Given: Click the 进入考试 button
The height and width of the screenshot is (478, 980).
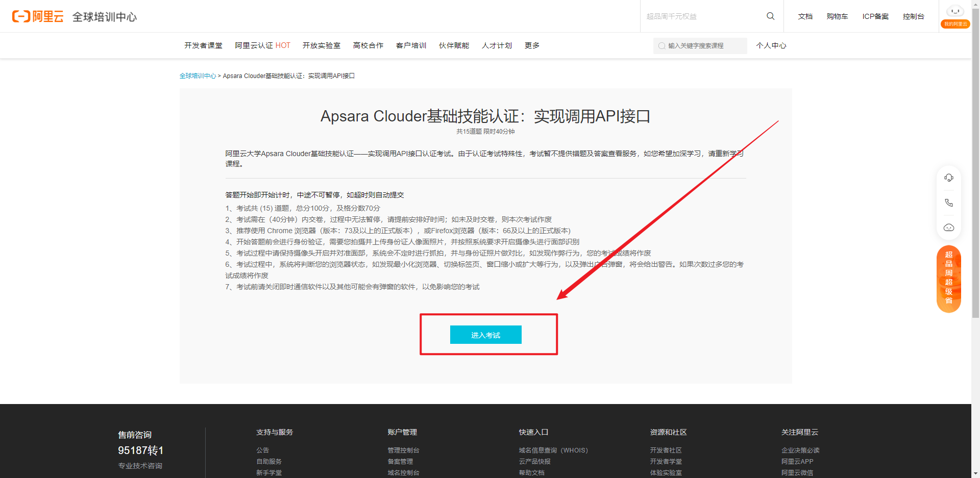Looking at the screenshot, I should (x=485, y=335).
